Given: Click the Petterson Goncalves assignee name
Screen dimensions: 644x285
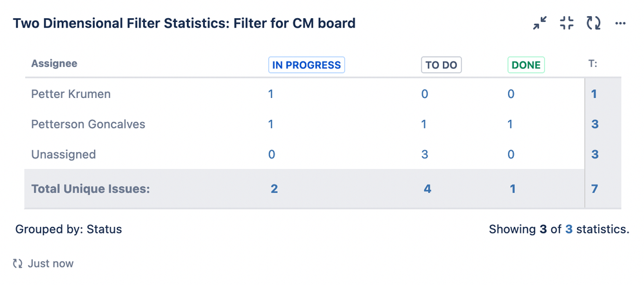Looking at the screenshot, I should pos(88,124).
